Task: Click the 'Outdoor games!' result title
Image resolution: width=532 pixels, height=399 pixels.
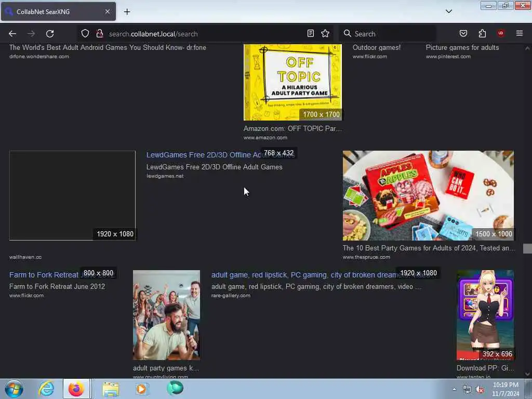Action: pyautogui.click(x=377, y=47)
